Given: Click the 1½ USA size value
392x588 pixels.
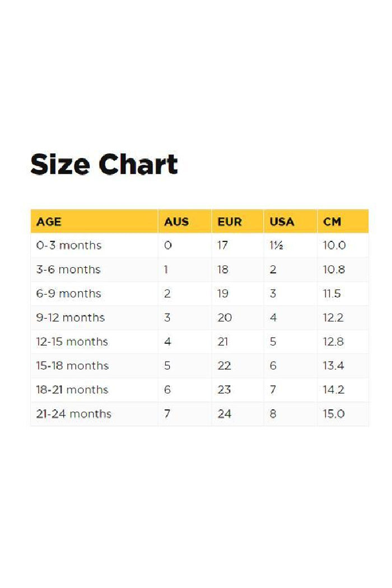Looking at the screenshot, I should 276,245.
